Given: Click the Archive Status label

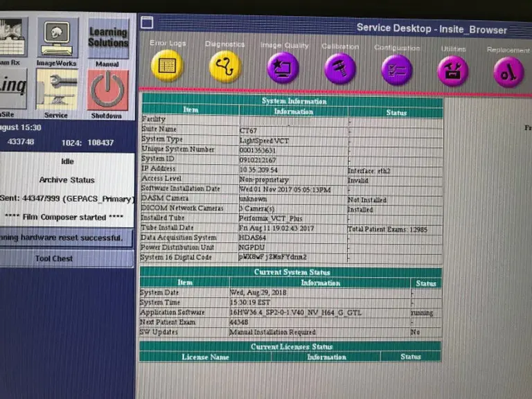Looking at the screenshot, I should [x=66, y=180].
